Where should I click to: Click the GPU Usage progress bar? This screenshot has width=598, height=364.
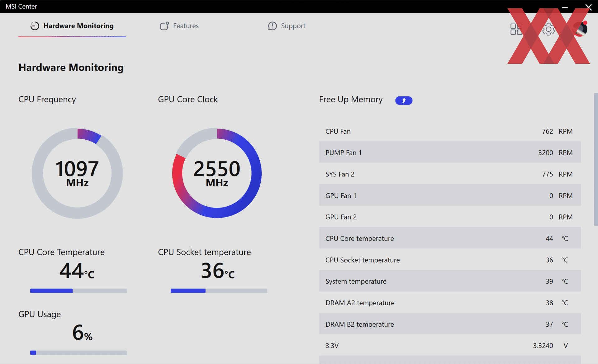click(78, 352)
